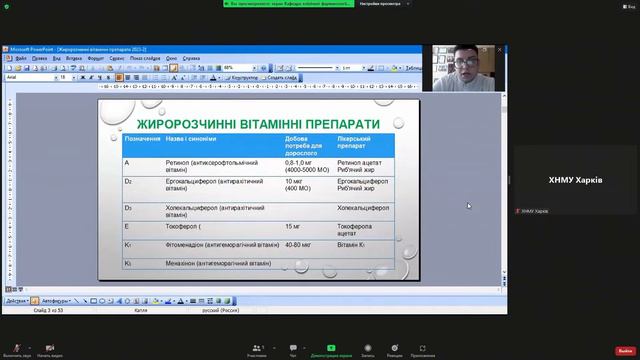Click the Save diskette icon in PowerPoint toolbar

(27, 68)
